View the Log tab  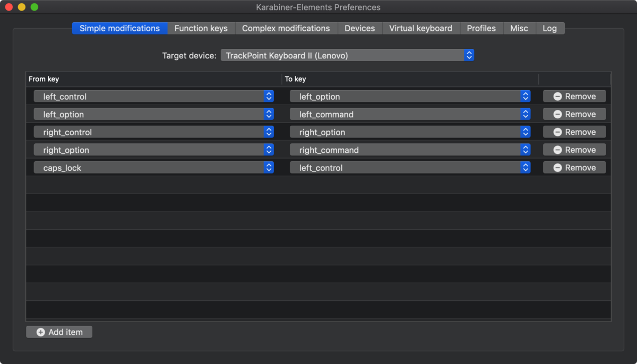[x=549, y=28]
